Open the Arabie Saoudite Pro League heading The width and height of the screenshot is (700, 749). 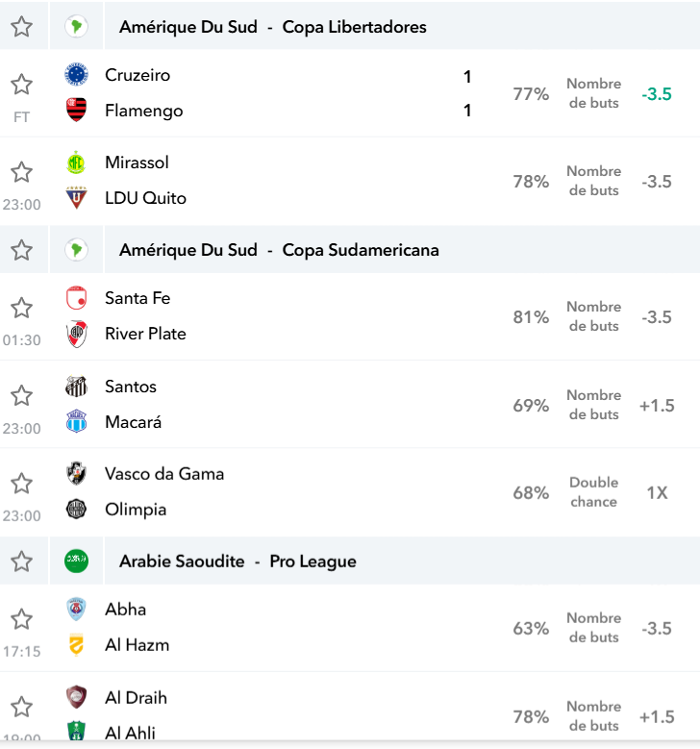[237, 562]
